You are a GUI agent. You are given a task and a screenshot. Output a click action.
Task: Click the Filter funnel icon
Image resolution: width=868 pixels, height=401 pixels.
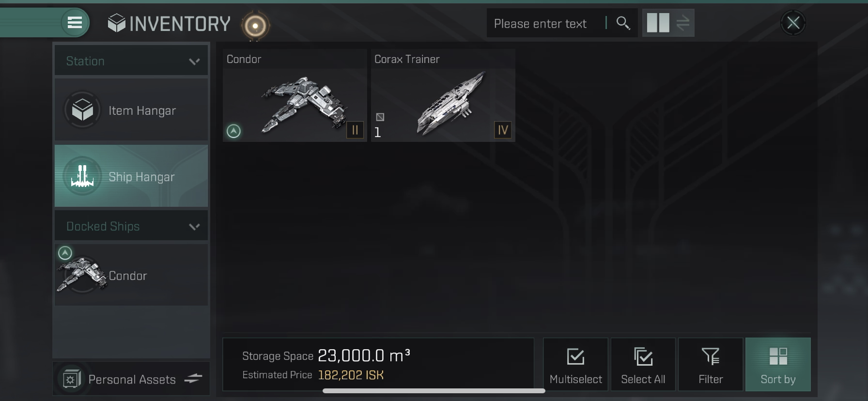(710, 357)
